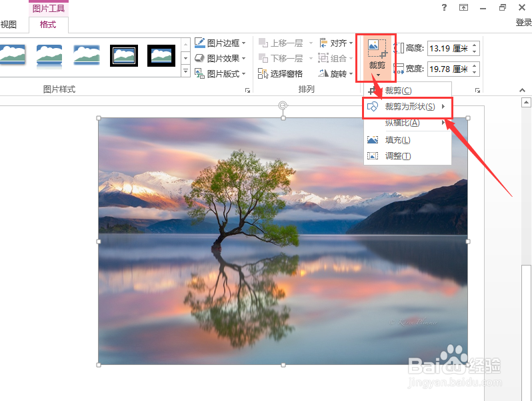
Task: Click the 调整 fit icon in menu
Action: click(x=373, y=156)
